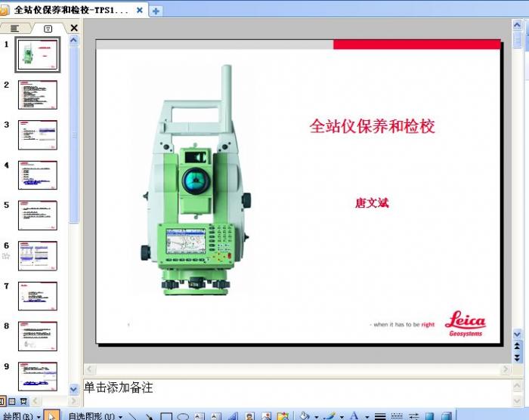
Task: Click the line style icon
Action: pyautogui.click(x=380, y=416)
